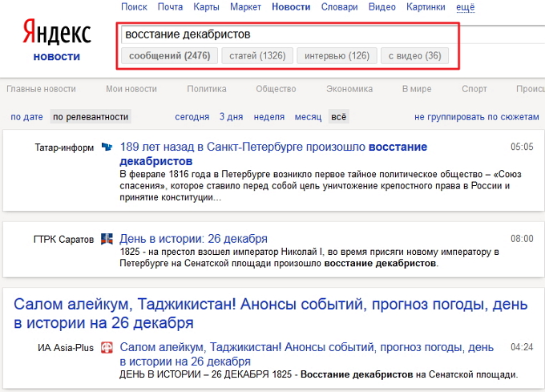545x392 pixels.
Task: Open the Карты service link
Action: (x=207, y=7)
